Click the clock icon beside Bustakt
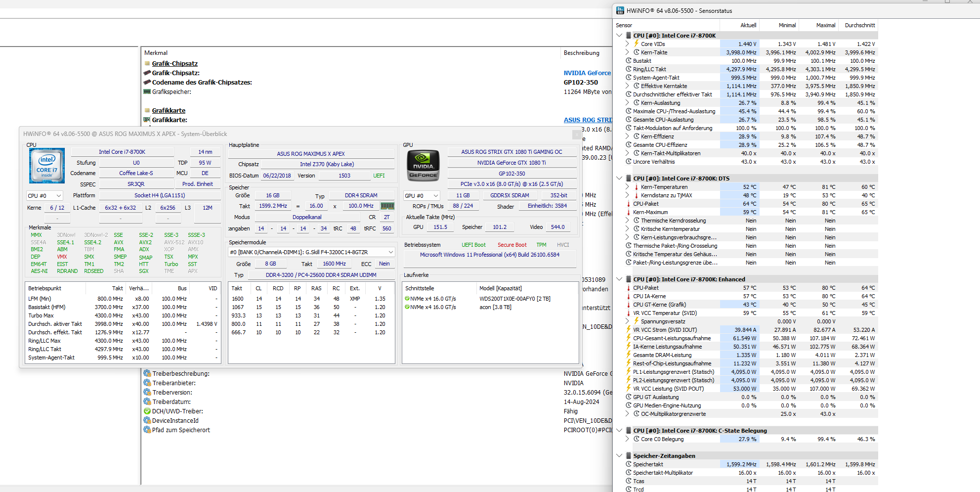 629,61
